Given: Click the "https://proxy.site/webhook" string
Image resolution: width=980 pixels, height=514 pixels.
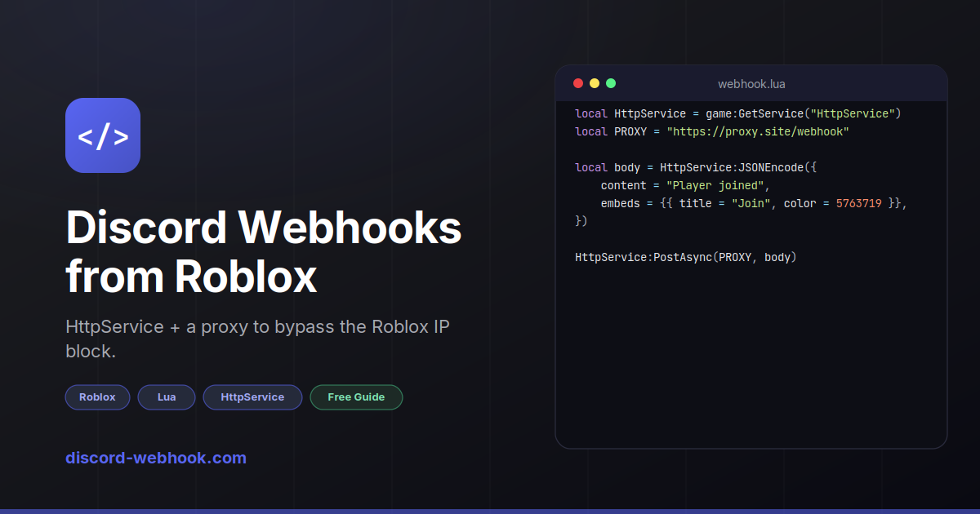Looking at the screenshot, I should point(758,131).
